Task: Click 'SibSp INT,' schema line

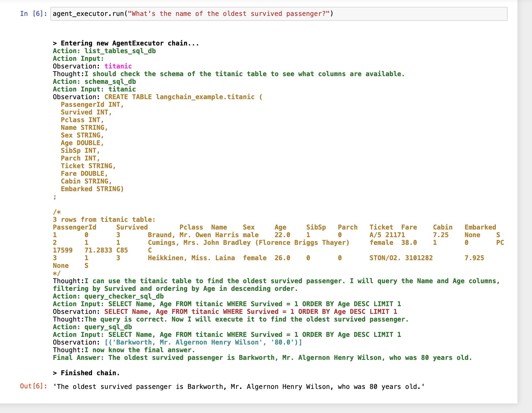Action: (x=81, y=151)
